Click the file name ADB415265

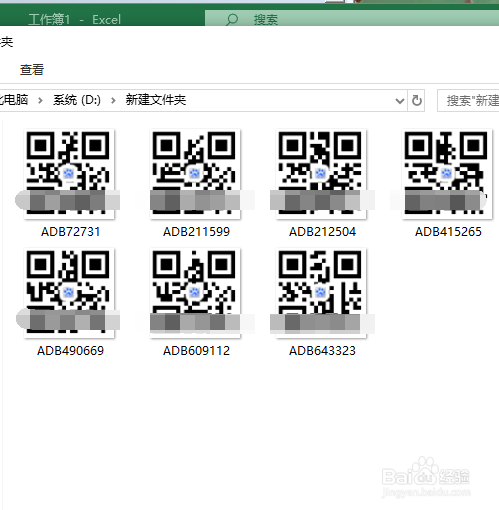point(448,232)
